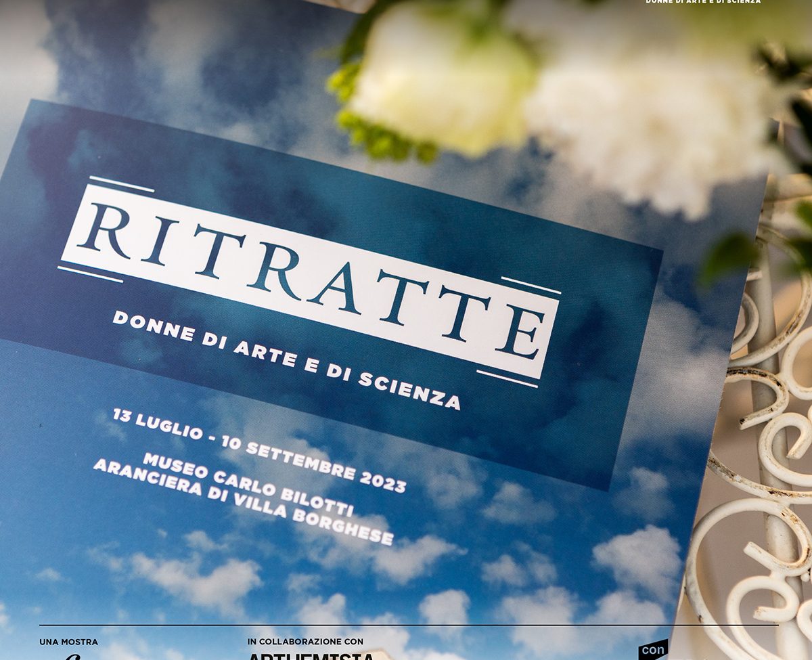
Task: Click the double line above the R
Action: pyautogui.click(x=122, y=183)
